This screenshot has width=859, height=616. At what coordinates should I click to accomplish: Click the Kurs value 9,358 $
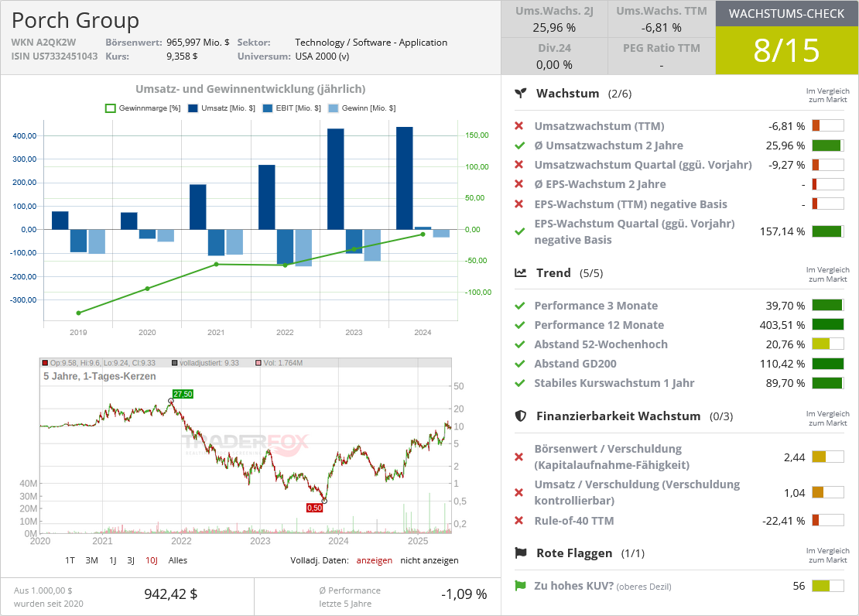click(x=182, y=56)
